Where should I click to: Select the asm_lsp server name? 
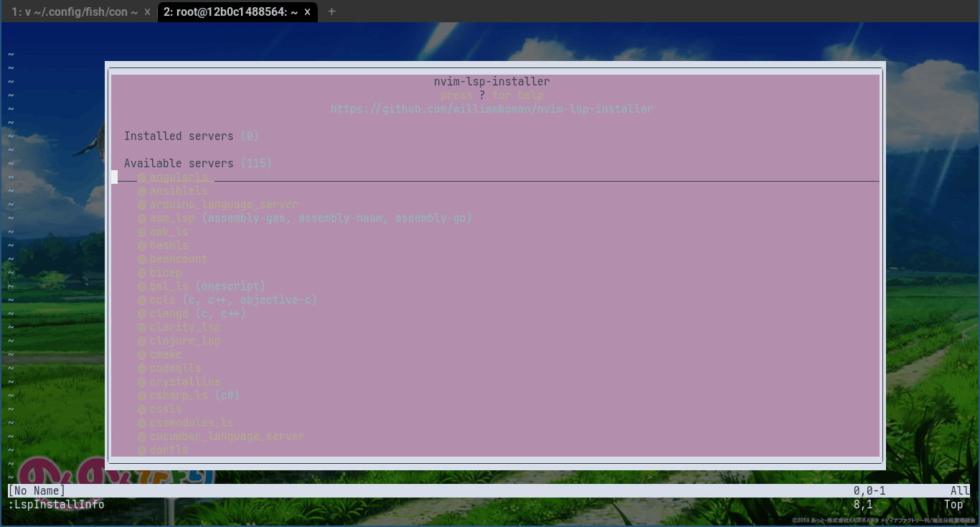[x=172, y=218]
